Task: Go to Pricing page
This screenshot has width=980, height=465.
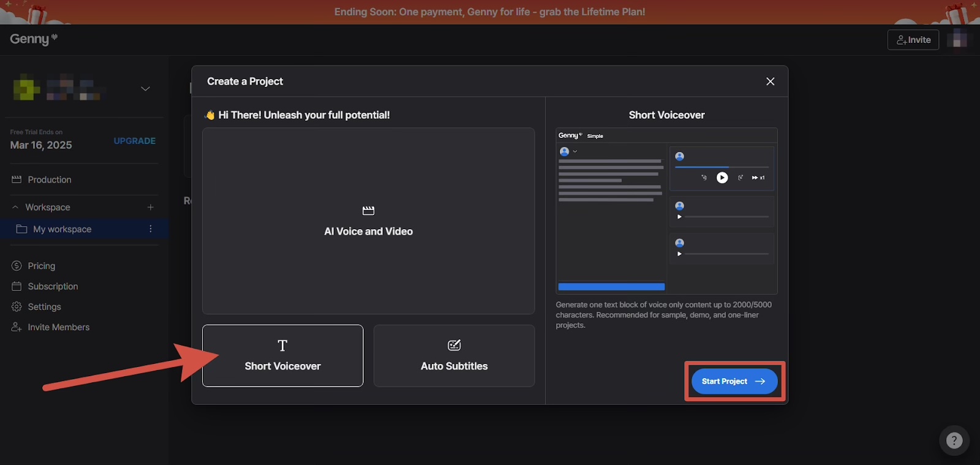Action: pyautogui.click(x=42, y=266)
